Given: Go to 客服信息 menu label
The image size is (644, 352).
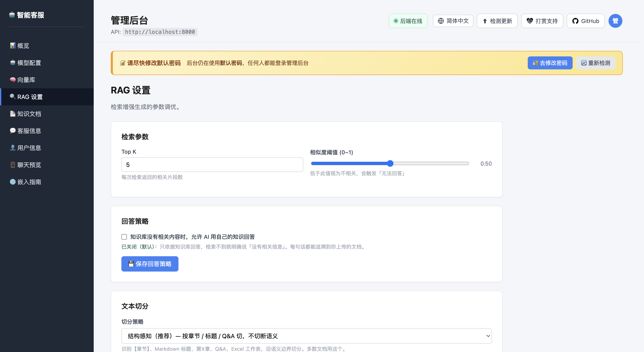Looking at the screenshot, I should click(29, 131).
